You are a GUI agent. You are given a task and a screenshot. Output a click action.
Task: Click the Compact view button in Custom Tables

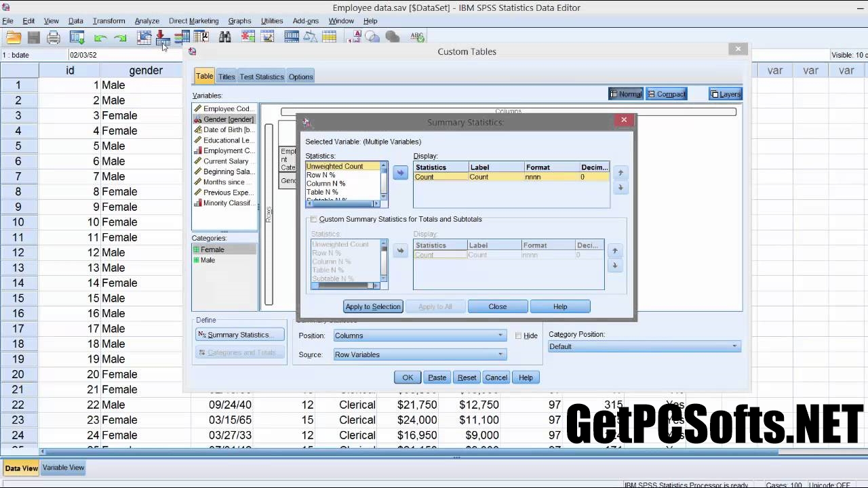click(667, 94)
